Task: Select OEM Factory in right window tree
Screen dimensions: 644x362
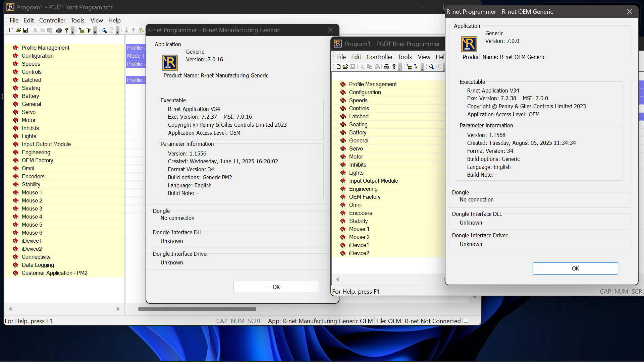Action: (x=365, y=197)
